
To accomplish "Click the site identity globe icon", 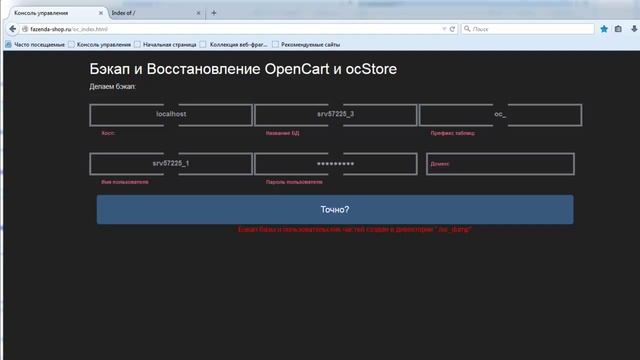I will (x=25, y=29).
